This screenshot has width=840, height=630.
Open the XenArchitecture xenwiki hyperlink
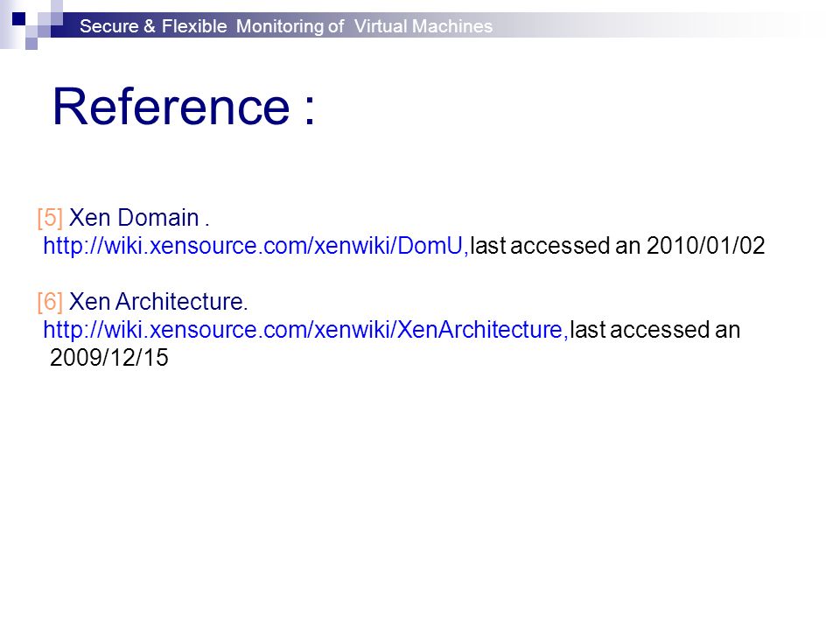pos(304,330)
